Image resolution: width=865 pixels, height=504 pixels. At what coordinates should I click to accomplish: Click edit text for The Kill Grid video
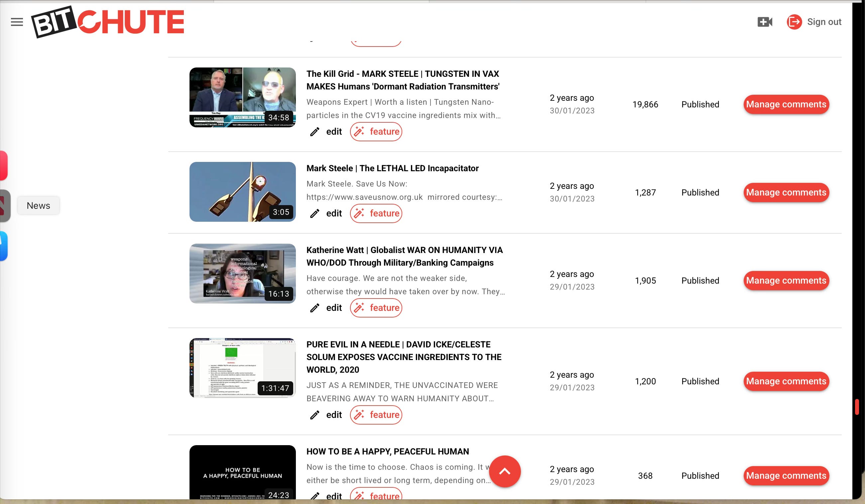pyautogui.click(x=334, y=132)
